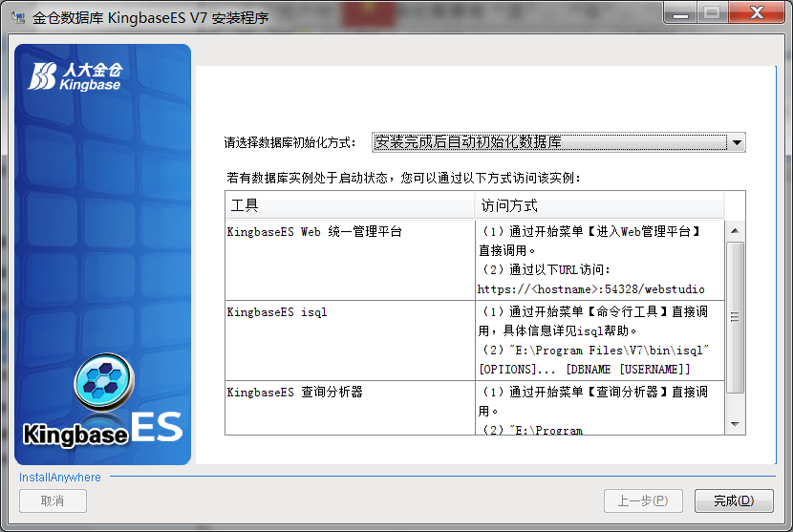Click the [OPTIONS]... [DBNAME [USERNAME]] text
Viewport: 793px width, 532px height.
pos(584,370)
